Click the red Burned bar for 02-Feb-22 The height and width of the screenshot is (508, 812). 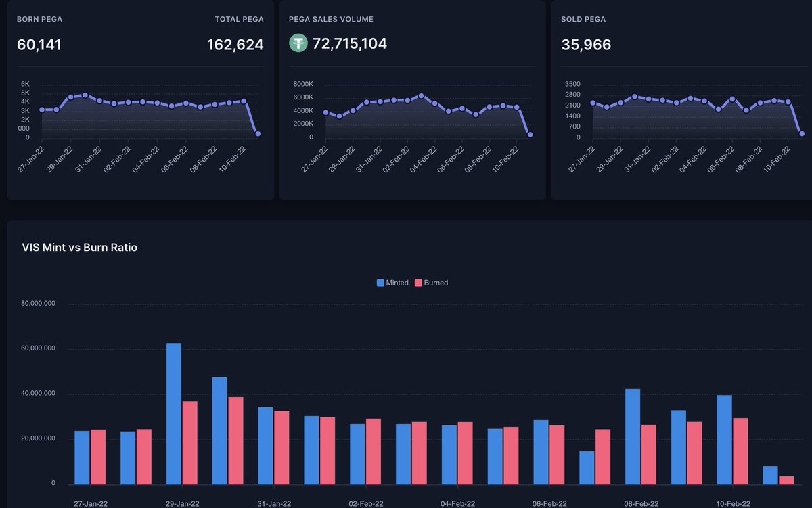[x=373, y=451]
